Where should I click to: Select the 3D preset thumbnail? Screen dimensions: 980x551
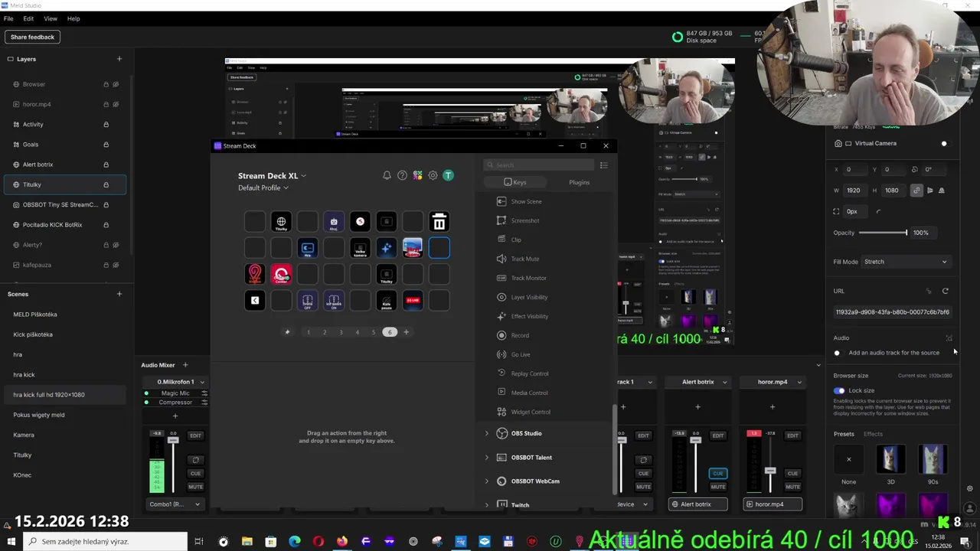coord(890,460)
